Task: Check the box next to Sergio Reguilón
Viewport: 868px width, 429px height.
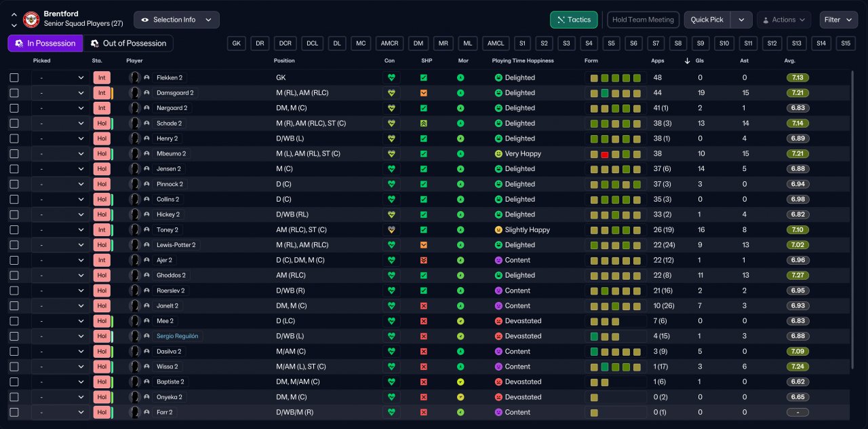Action: pyautogui.click(x=14, y=336)
